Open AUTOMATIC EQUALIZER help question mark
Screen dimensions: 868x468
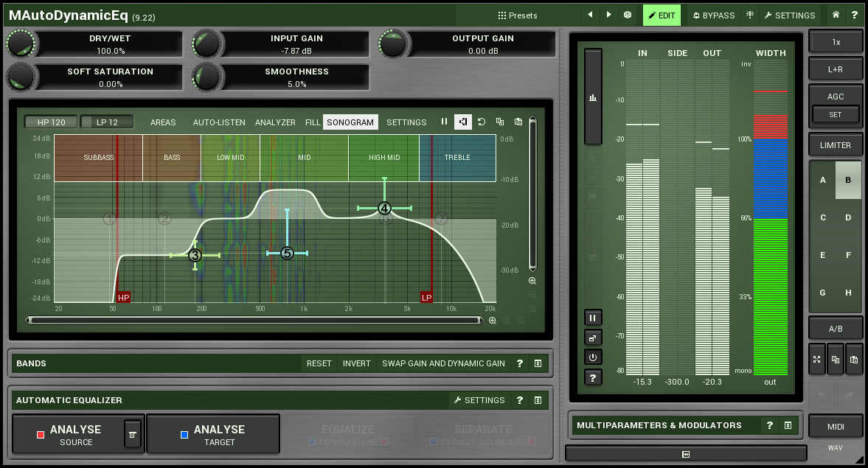519,400
